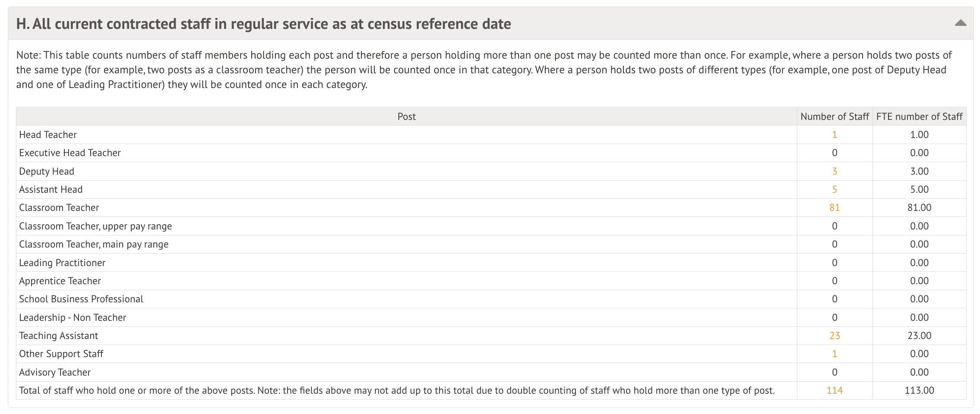The height and width of the screenshot is (414, 980).
Task: Click the Teaching Assistant FTE value 23.00
Action: [x=919, y=336]
